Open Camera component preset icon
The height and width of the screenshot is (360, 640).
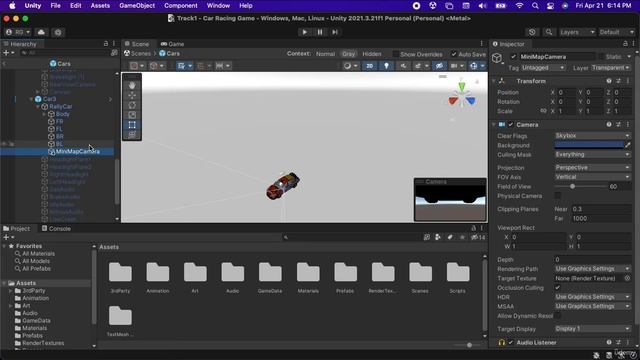[x=618, y=124]
